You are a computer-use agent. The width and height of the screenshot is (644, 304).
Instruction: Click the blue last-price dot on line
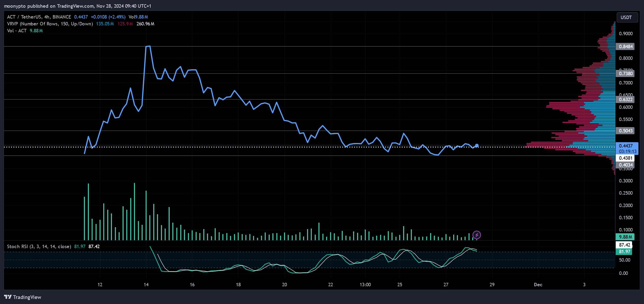tap(477, 145)
